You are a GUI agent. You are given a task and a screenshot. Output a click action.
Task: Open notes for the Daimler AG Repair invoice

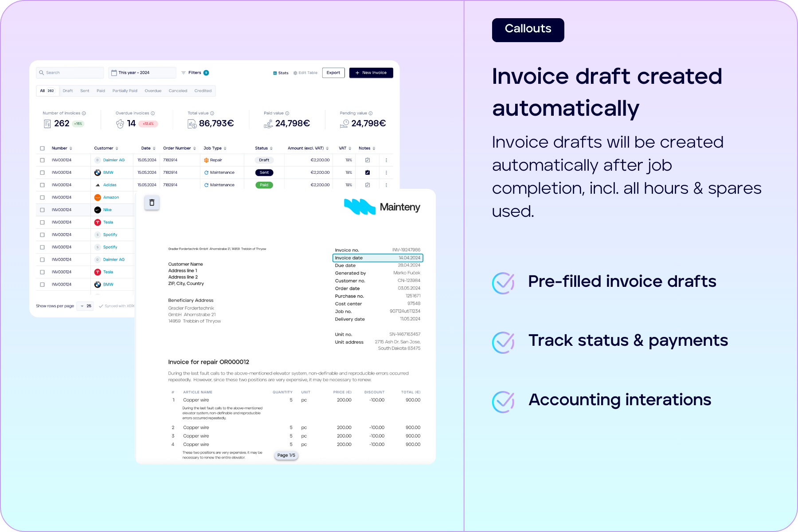point(368,160)
